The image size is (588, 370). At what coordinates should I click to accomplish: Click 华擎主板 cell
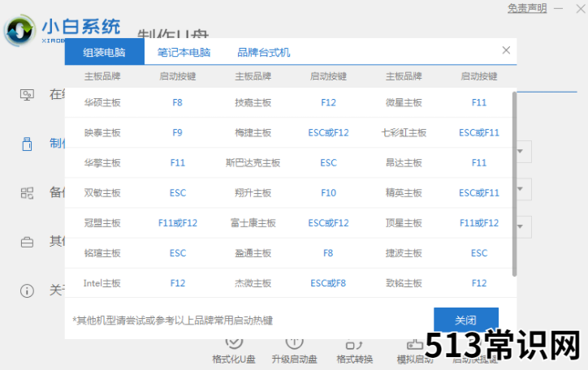click(x=102, y=163)
